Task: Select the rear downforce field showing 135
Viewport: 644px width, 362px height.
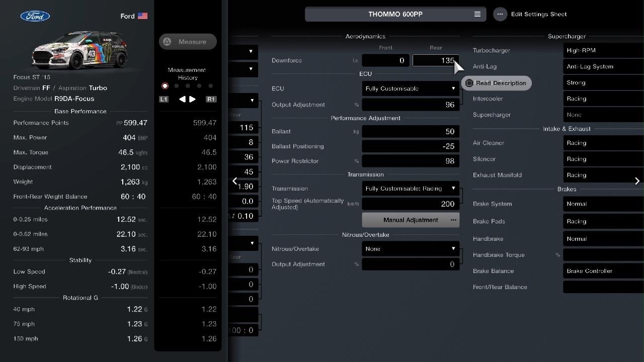Action: click(x=436, y=60)
